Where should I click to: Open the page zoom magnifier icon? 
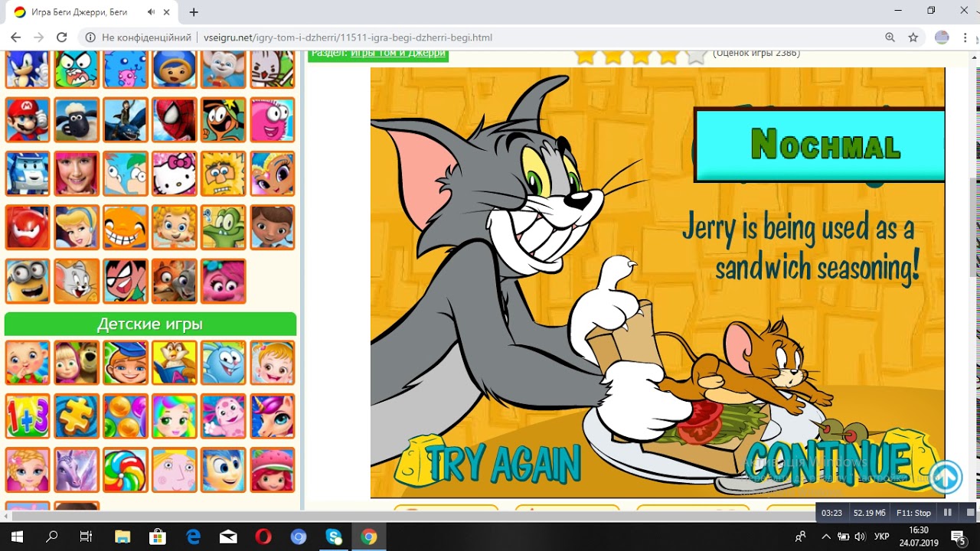pos(890,37)
